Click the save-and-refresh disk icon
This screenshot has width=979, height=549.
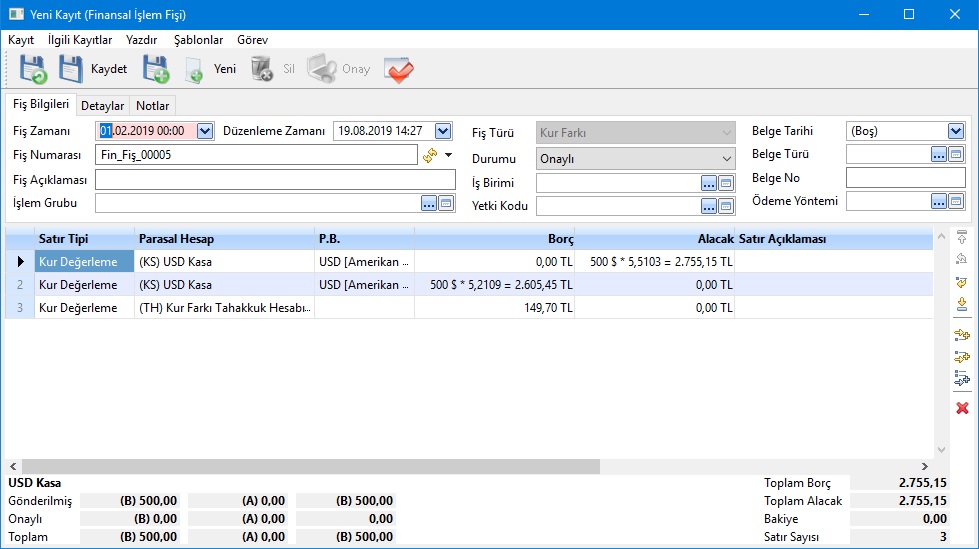pos(33,69)
